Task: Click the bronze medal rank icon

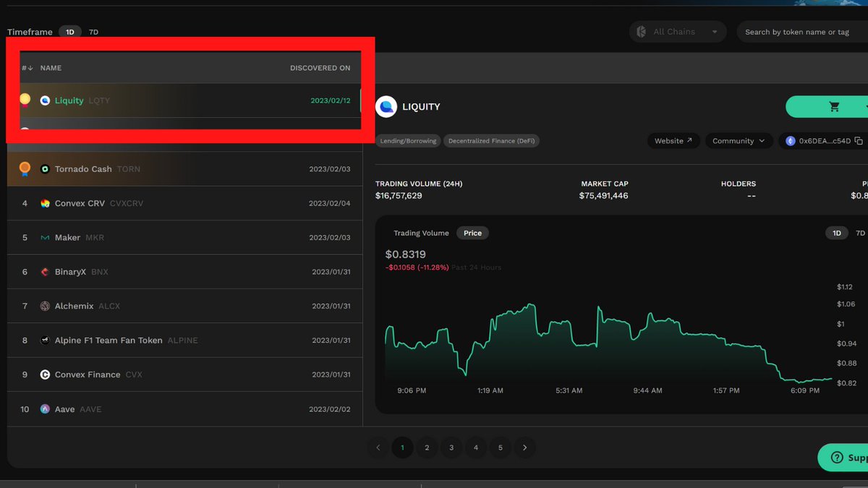Action: tap(25, 168)
